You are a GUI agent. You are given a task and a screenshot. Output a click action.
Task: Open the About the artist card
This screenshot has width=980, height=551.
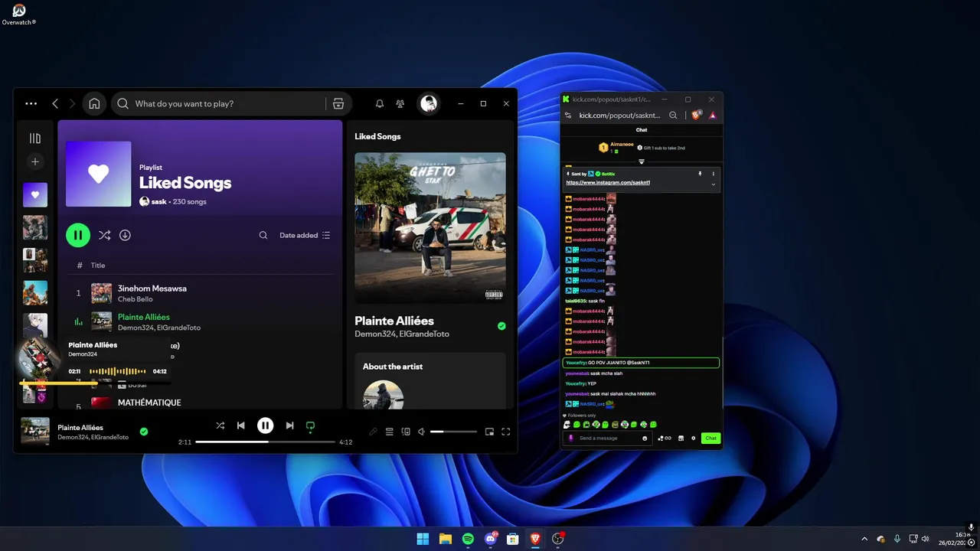(430, 380)
